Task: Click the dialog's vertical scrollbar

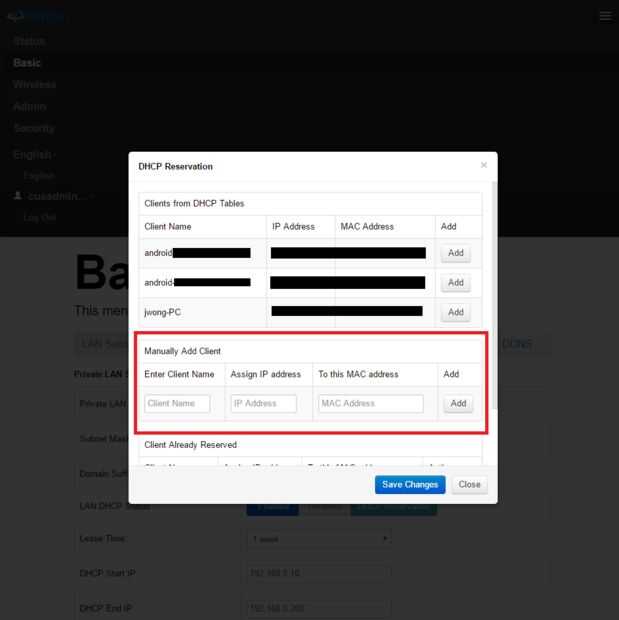Action: pyautogui.click(x=494, y=296)
